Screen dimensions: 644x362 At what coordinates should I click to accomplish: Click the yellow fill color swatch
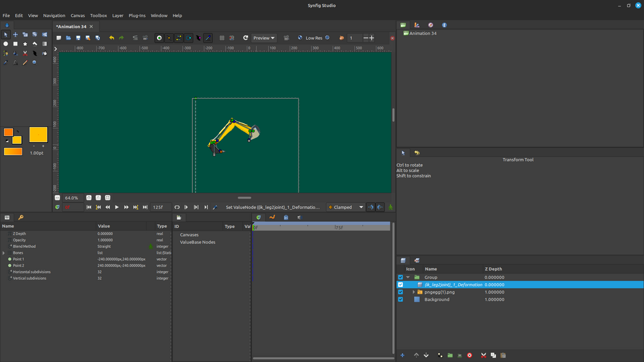17,140
